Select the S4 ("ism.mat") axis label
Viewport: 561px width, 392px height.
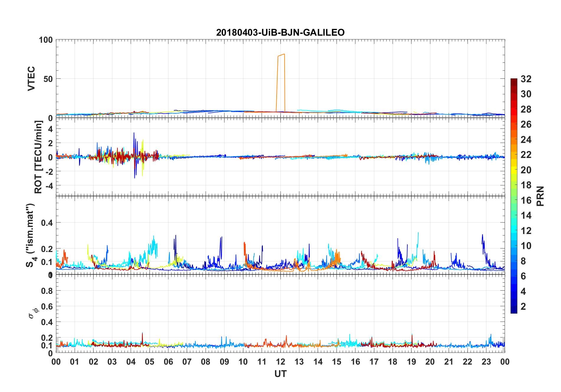31,235
